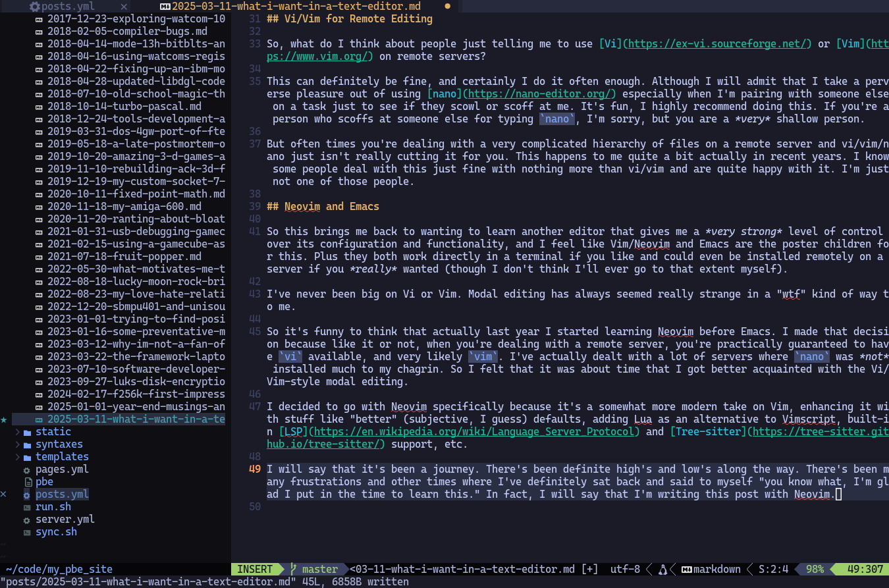Image resolution: width=889 pixels, height=588 pixels.
Task: Open 2018-04-14-mode-13h-bitblts file
Action: (x=136, y=44)
